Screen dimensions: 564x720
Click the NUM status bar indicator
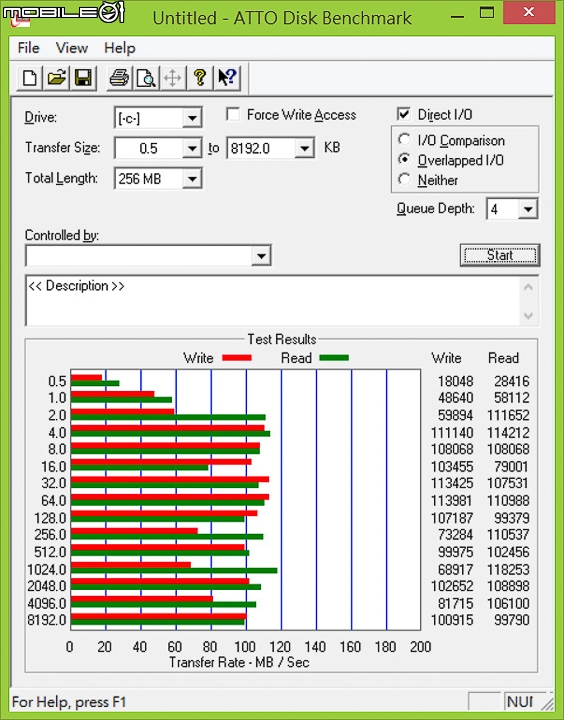tap(520, 701)
